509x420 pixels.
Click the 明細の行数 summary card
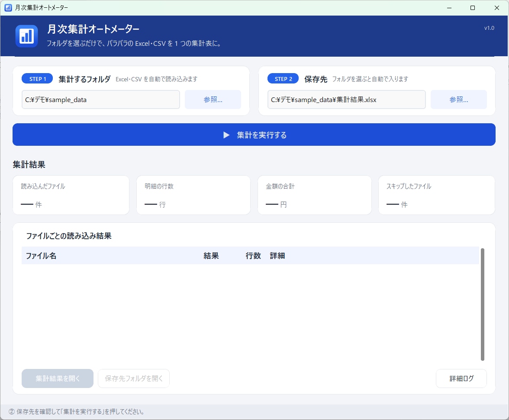tap(193, 195)
